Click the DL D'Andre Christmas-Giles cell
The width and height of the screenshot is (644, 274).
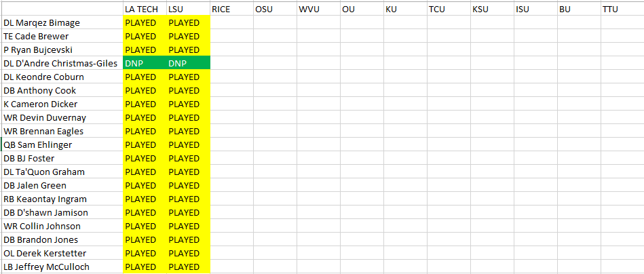(62, 63)
